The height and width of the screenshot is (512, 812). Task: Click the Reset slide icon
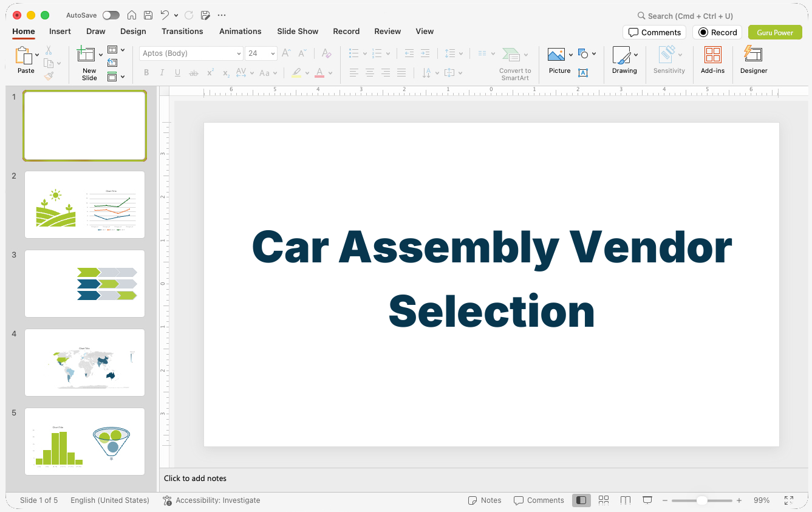coord(112,63)
